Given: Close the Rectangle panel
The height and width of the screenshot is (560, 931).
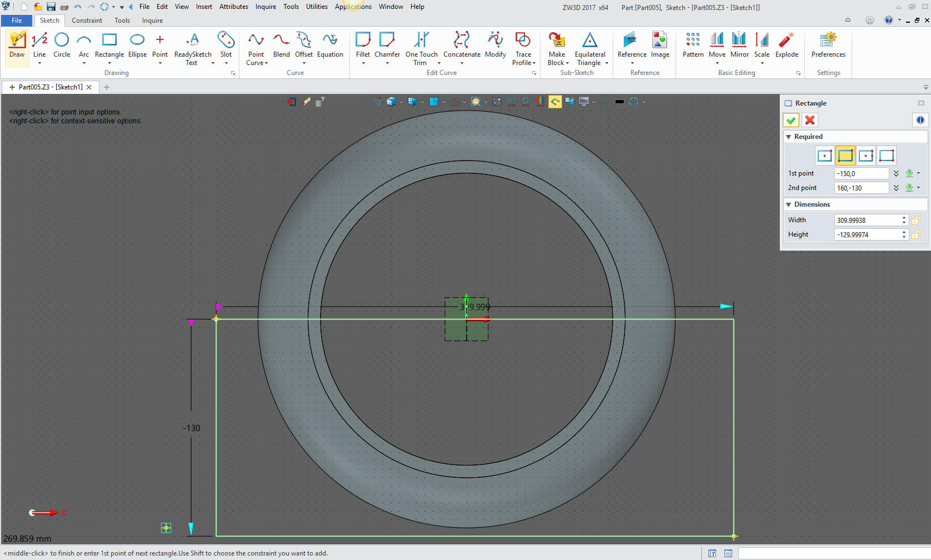Looking at the screenshot, I should pyautogui.click(x=921, y=103).
